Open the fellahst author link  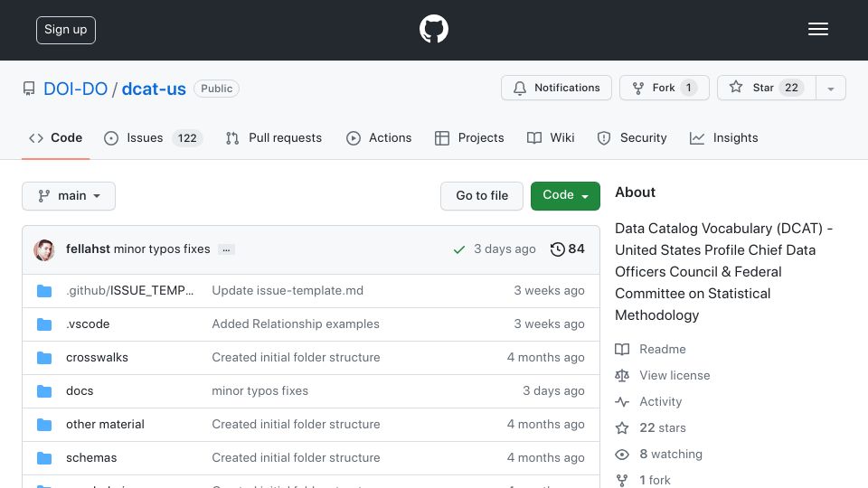(88, 249)
